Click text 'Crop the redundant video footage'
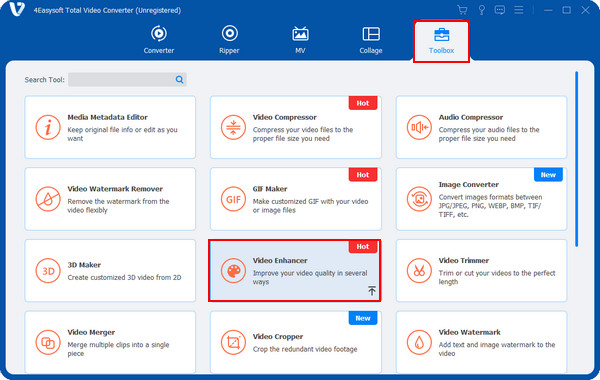The image size is (600, 380). coord(305,349)
